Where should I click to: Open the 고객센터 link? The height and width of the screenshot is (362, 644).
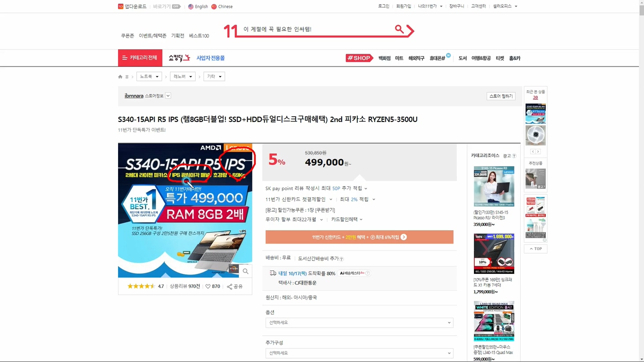tap(478, 6)
